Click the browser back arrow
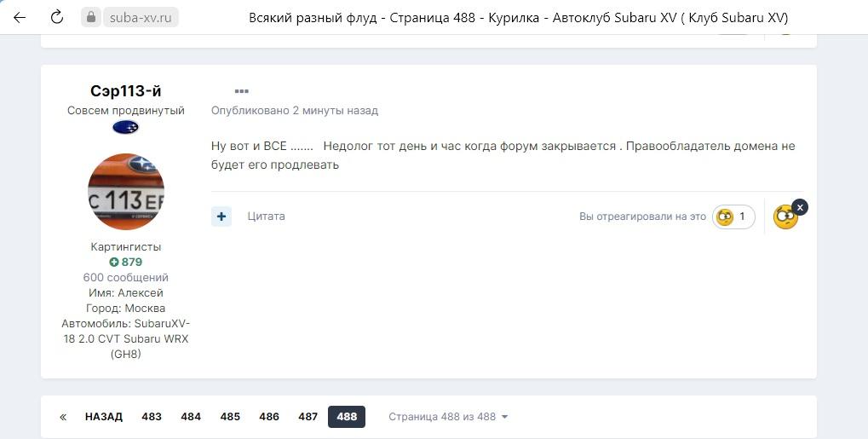Screen dimensions: 868x439 (20, 17)
